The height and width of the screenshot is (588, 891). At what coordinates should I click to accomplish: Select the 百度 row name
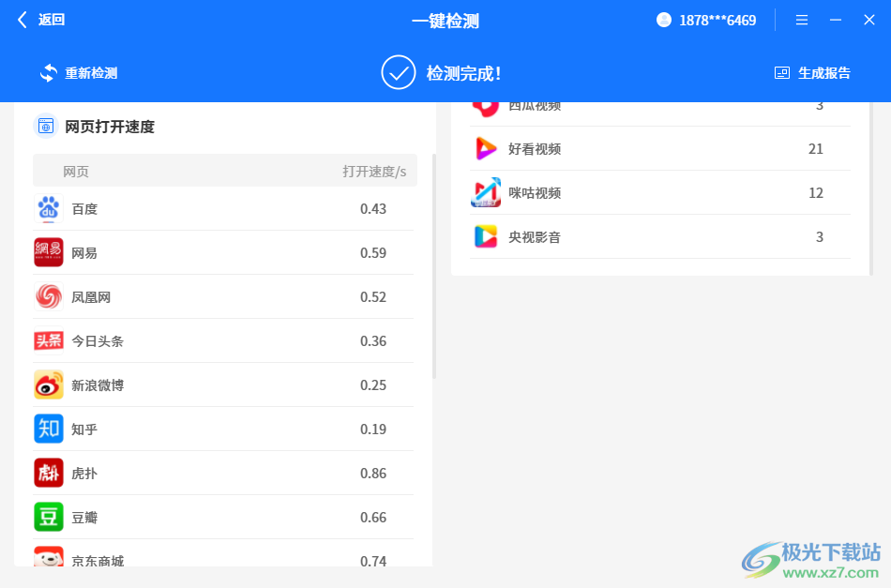pos(84,209)
